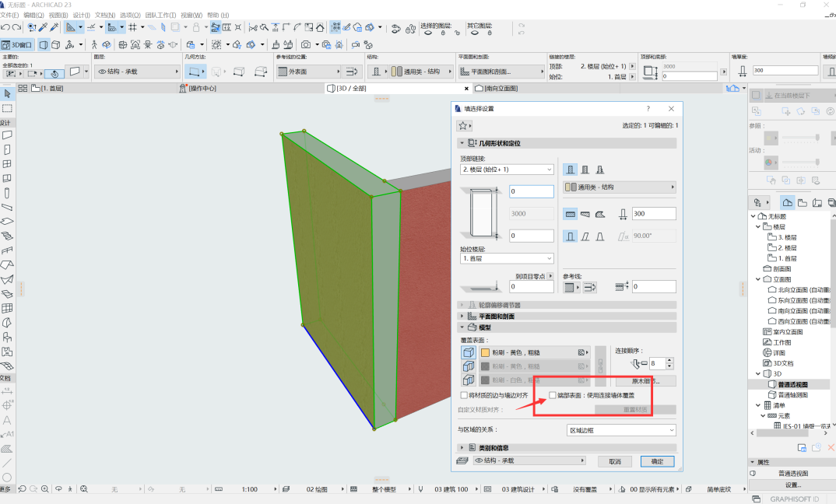Open Favorites star in wall settings
836x504 pixels.
pyautogui.click(x=464, y=126)
